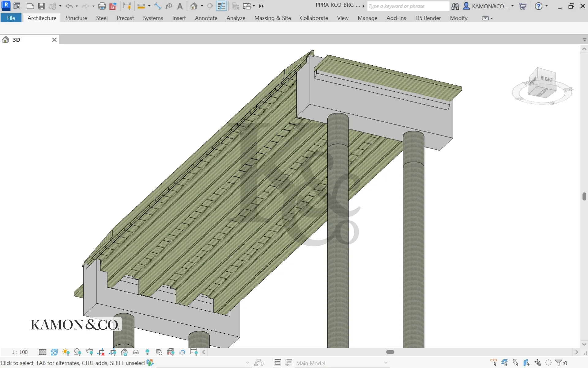Expand the Help dropdown arrow
The height and width of the screenshot is (368, 588).
(x=546, y=6)
